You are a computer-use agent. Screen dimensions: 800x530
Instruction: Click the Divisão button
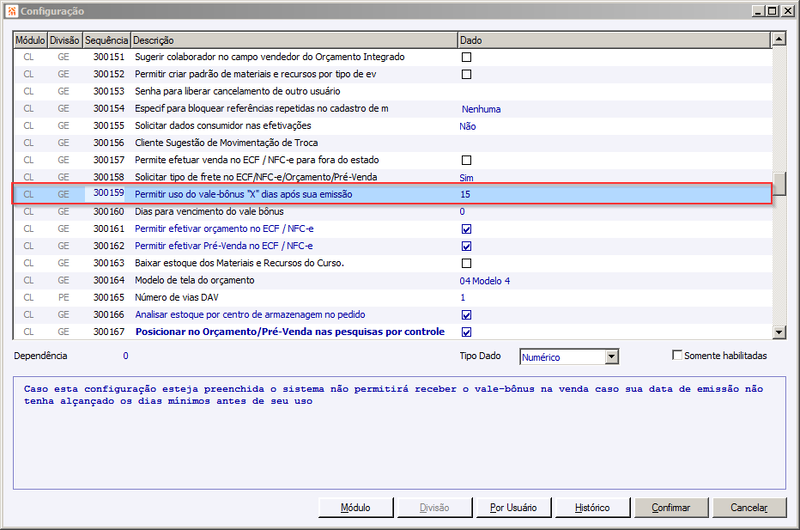tap(434, 508)
